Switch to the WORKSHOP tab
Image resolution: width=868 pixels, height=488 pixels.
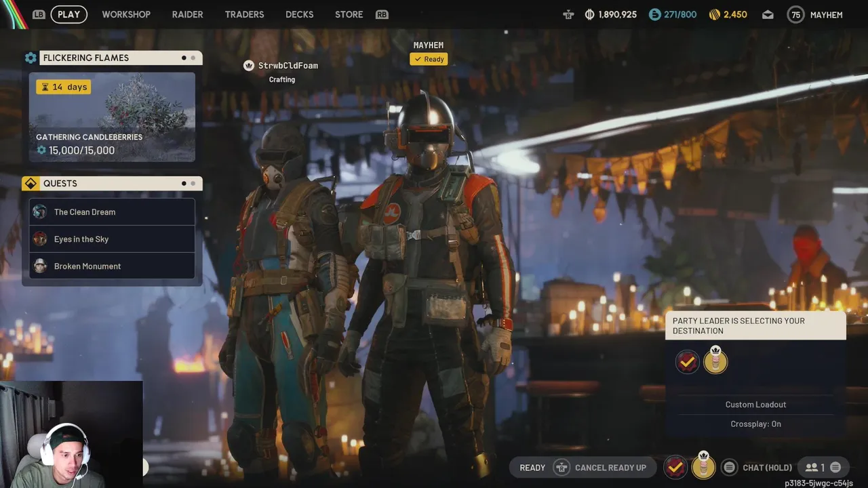pyautogui.click(x=126, y=14)
